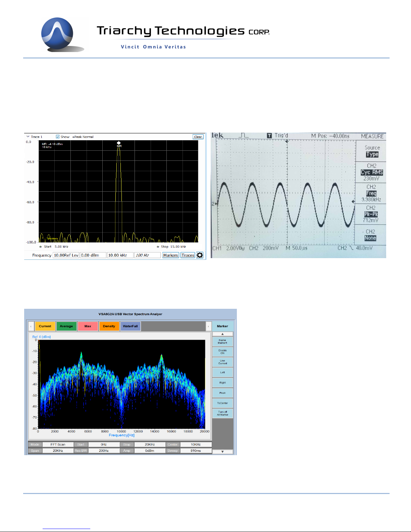The image size is (411, 532).
Task: Click the Center label button
Action: point(173,444)
